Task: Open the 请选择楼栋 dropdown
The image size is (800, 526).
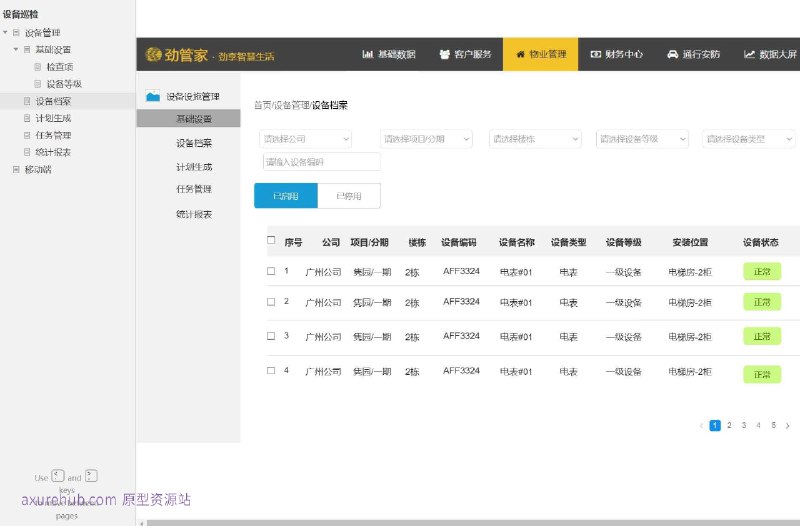Action: (535, 139)
